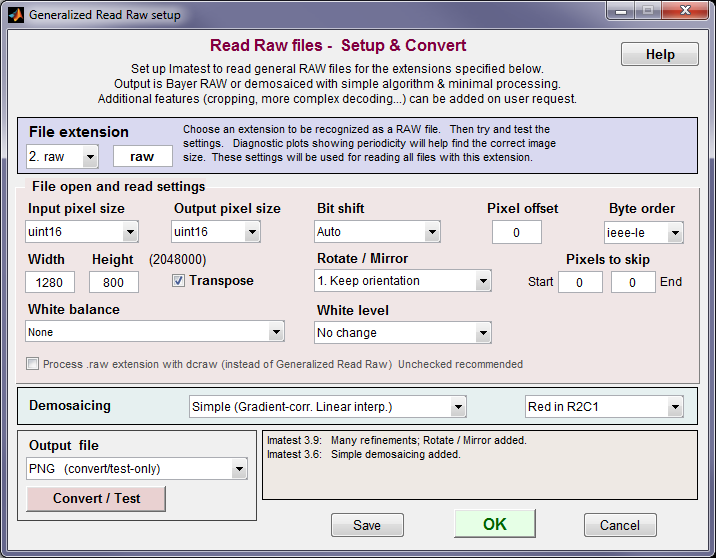The height and width of the screenshot is (558, 716).
Task: Click the 'Imatest 3.9:' note line
Action: (x=396, y=440)
